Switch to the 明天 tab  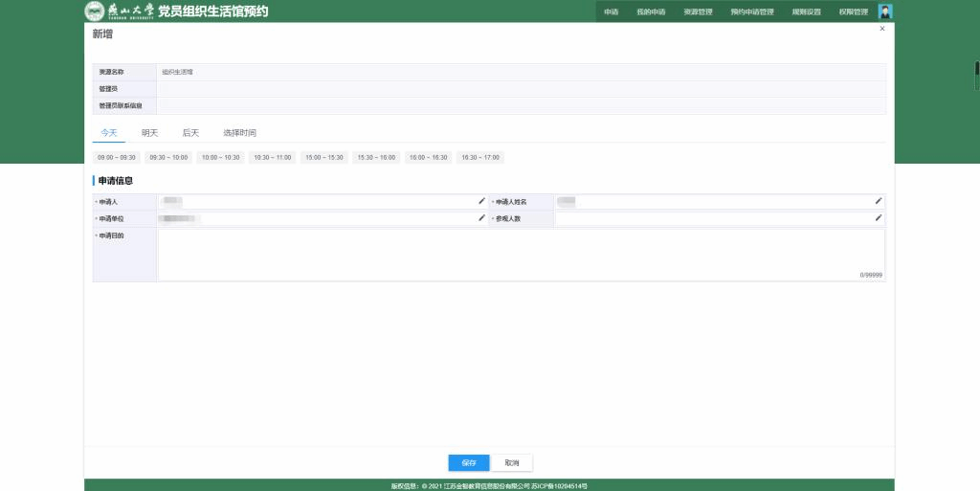150,133
